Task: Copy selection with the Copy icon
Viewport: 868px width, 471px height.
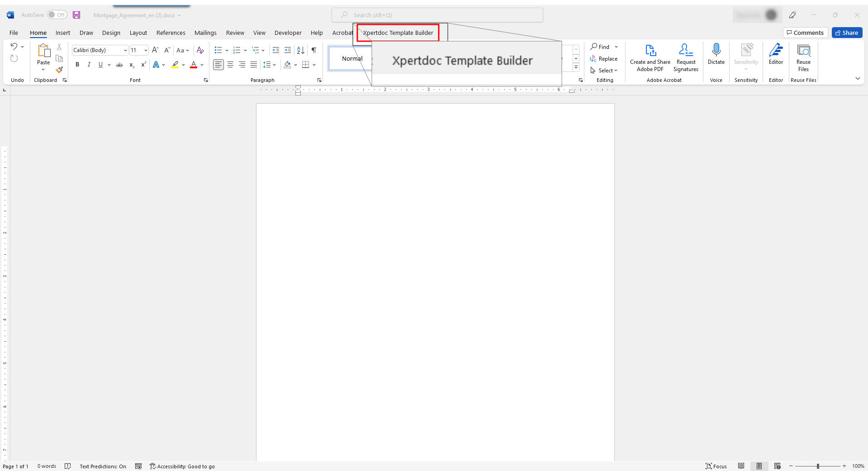Action: click(59, 58)
